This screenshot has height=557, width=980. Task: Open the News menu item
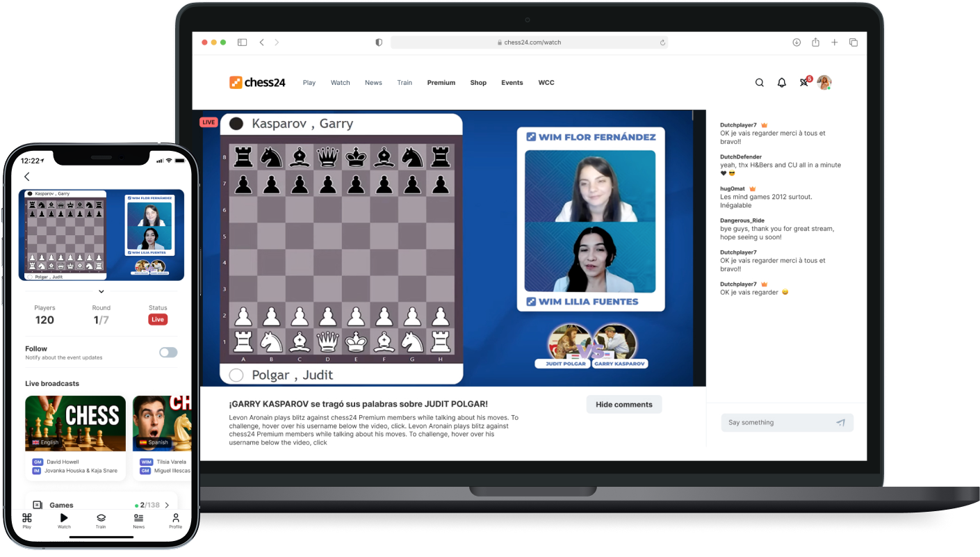point(373,83)
